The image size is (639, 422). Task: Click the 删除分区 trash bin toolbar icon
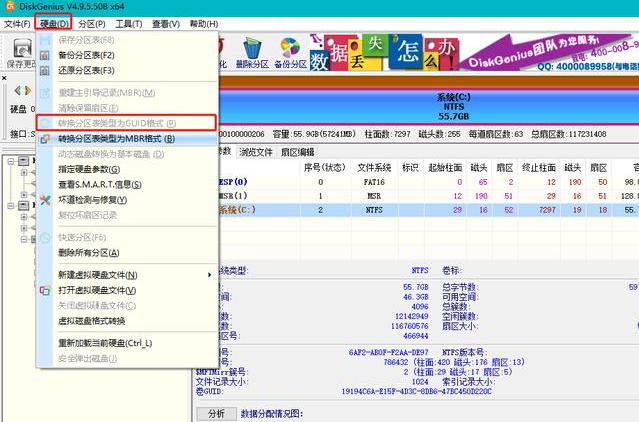click(252, 49)
